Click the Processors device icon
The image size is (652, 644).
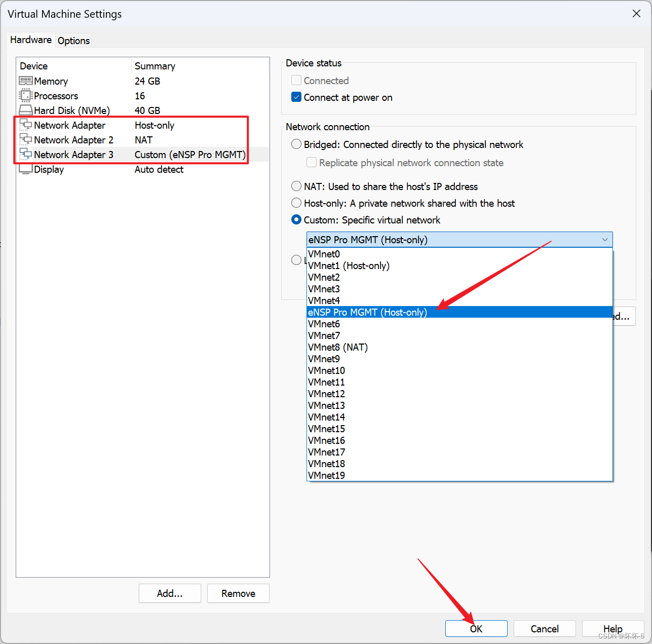tap(25, 95)
